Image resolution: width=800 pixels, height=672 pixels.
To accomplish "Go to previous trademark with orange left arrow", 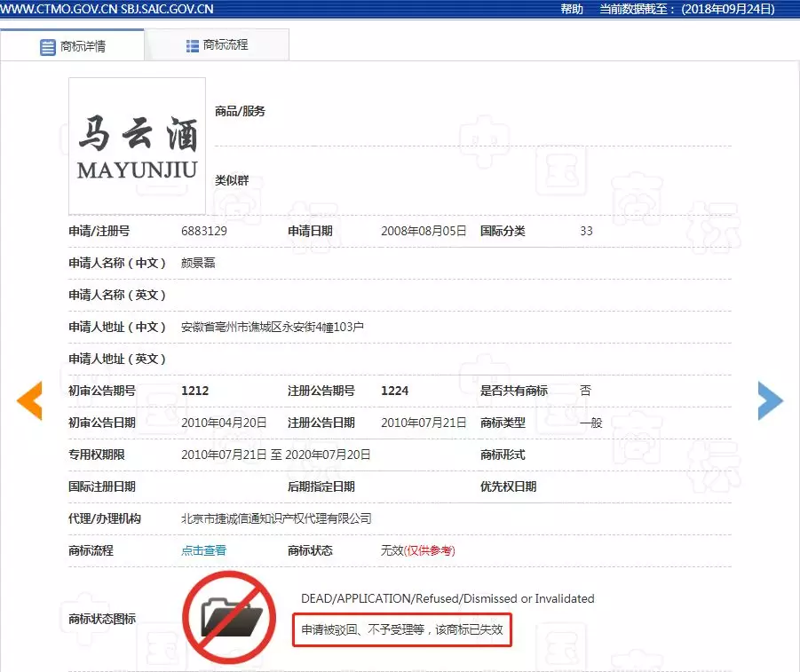I will click(x=29, y=400).
